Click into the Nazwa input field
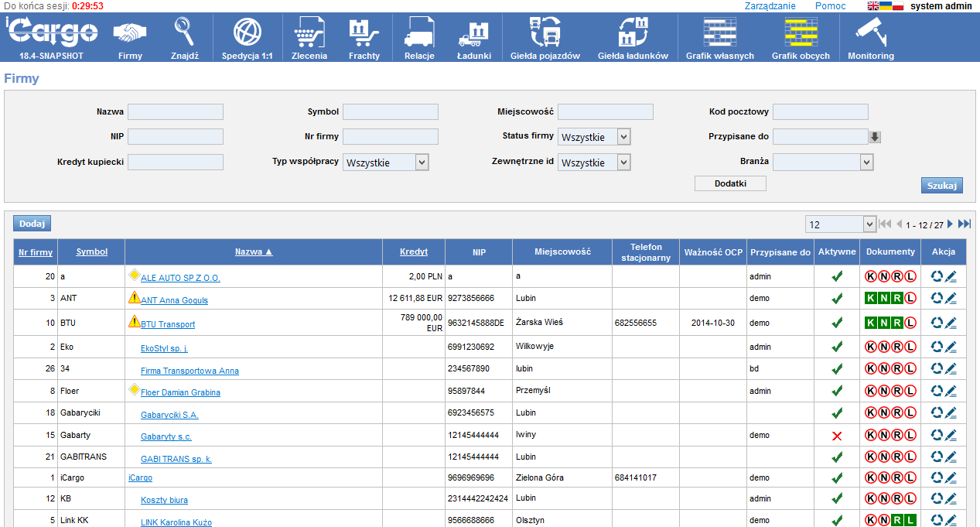Viewport: 980px width, 527px height. [176, 112]
